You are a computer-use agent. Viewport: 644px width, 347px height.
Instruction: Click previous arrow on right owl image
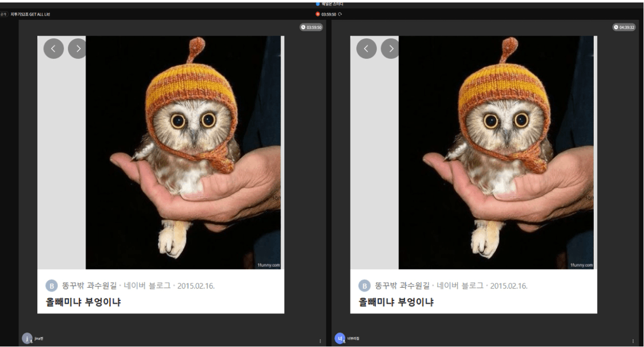pyautogui.click(x=367, y=49)
